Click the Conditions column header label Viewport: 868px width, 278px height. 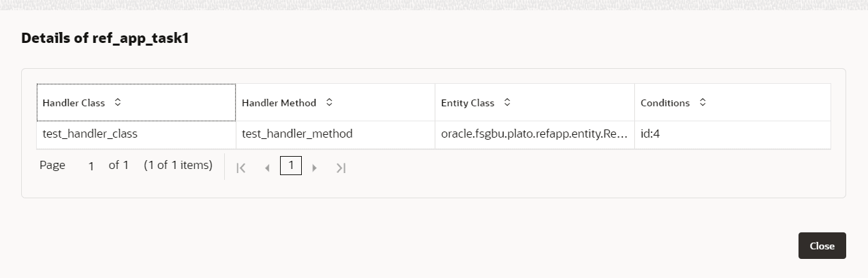pyautogui.click(x=665, y=103)
